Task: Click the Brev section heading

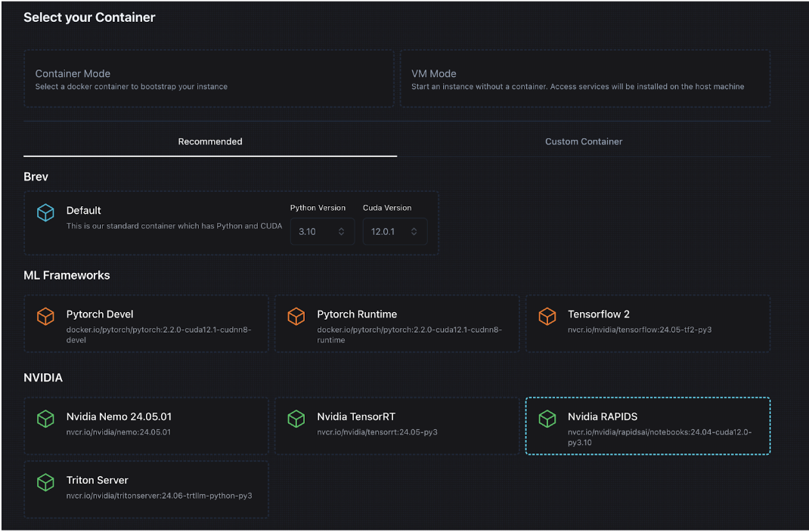Action: (x=36, y=176)
